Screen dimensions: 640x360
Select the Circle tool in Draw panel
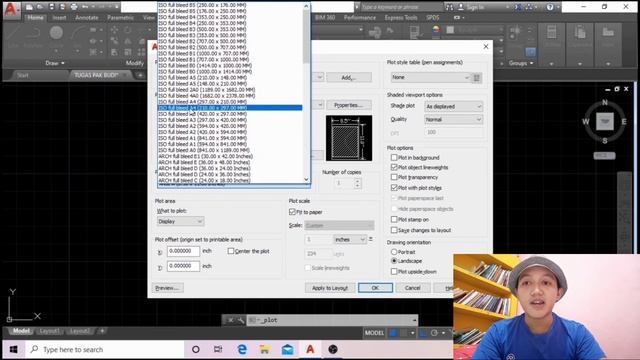click(x=56, y=33)
